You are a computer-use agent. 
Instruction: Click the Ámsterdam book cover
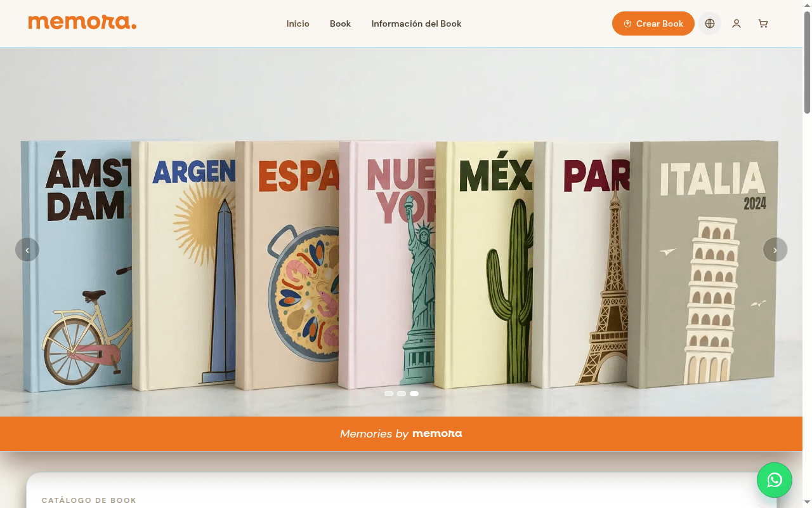pyautogui.click(x=76, y=265)
